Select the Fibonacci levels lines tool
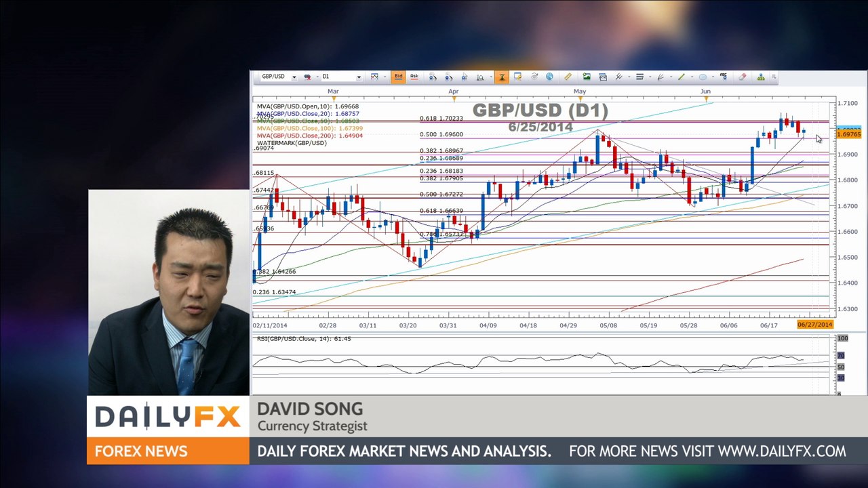Image resolution: width=868 pixels, height=488 pixels. pos(639,77)
